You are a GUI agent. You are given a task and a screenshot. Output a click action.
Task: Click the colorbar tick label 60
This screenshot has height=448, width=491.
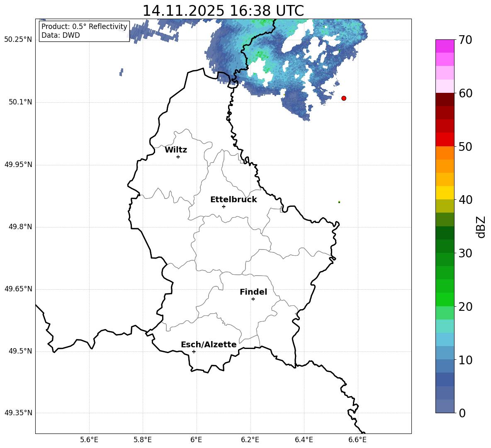click(x=465, y=93)
